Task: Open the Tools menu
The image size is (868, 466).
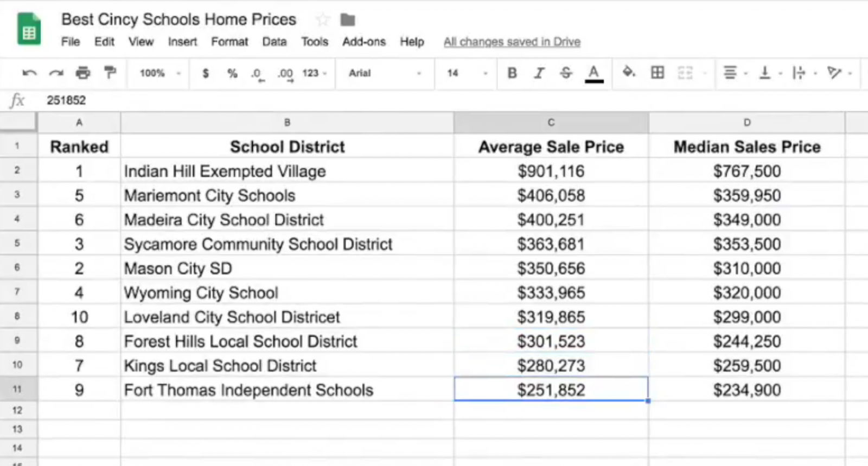Action: [315, 42]
